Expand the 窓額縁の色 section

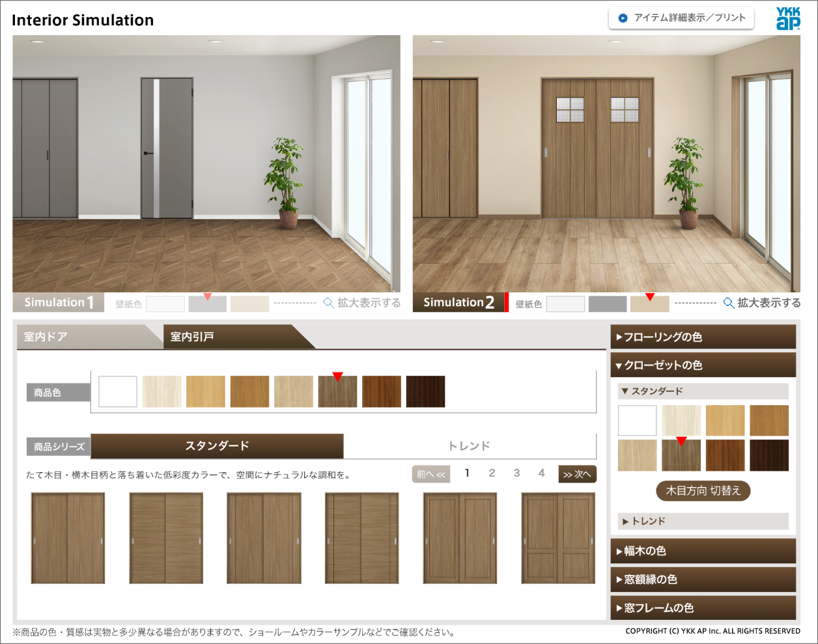tap(703, 580)
